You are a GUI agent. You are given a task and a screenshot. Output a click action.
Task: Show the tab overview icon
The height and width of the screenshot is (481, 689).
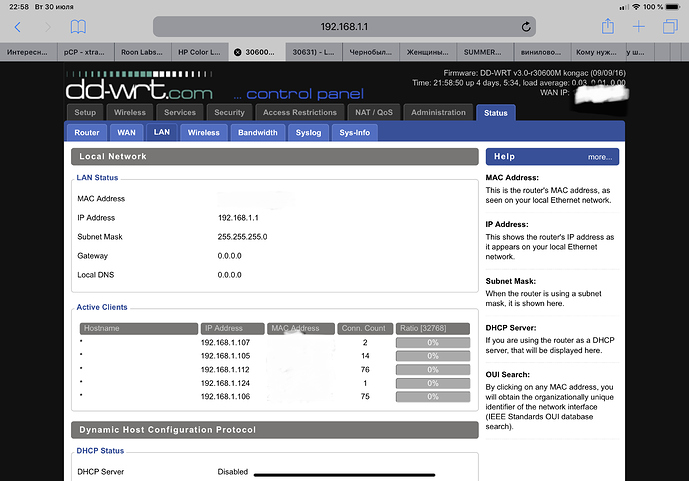[669, 26]
